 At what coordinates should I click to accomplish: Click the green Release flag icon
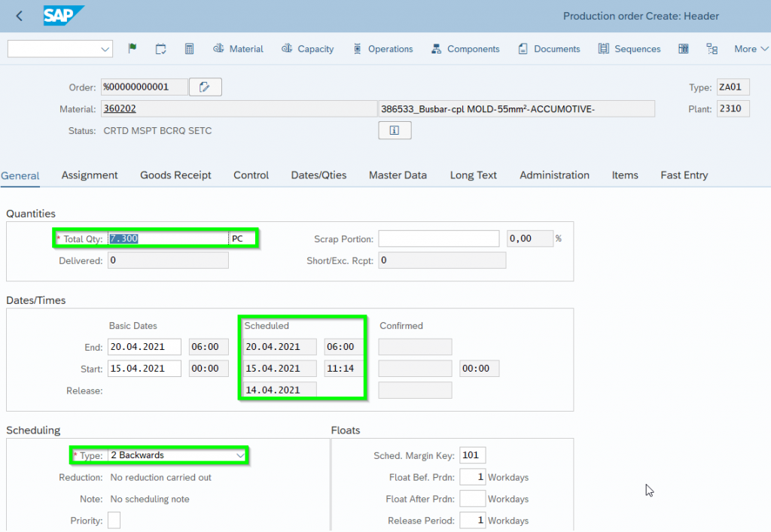tap(133, 49)
